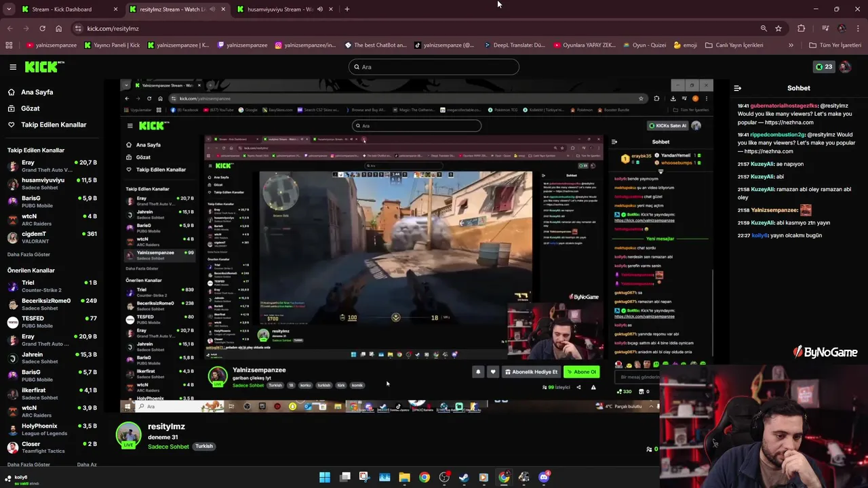The image size is (868, 488).
Task: Open Canlı Yayın İçerikleri bookmark folder
Action: point(734,45)
